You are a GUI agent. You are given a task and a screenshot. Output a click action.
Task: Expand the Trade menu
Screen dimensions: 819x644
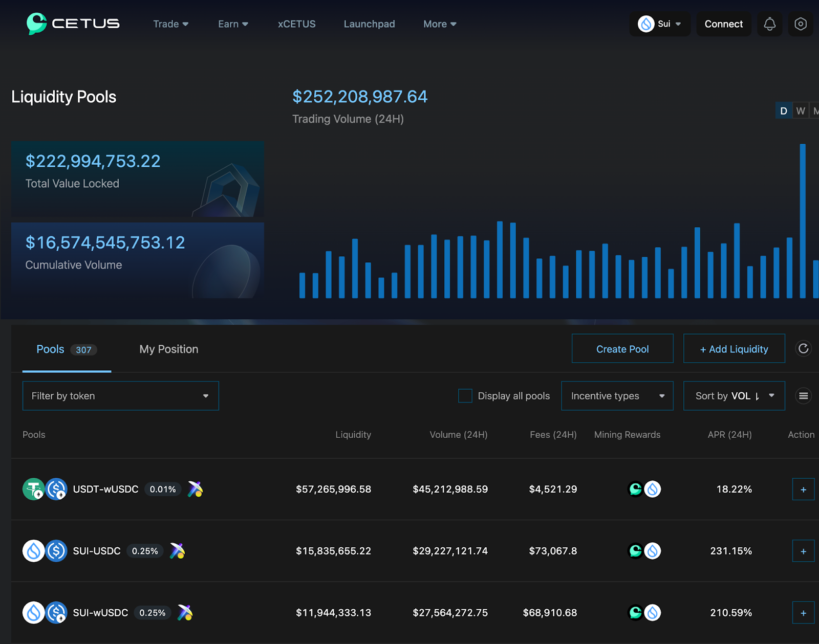171,24
